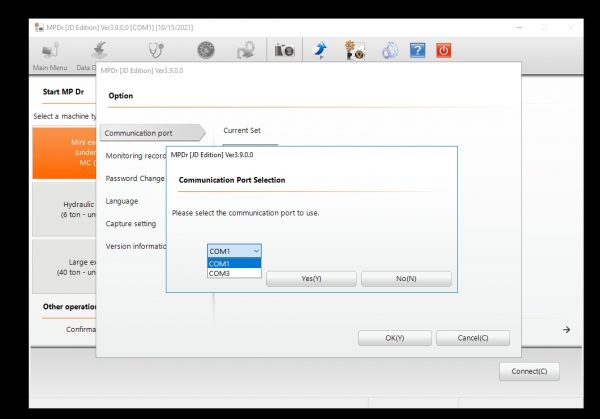Click the Connect(C) button
Image resolution: width=600 pixels, height=419 pixels.
tap(529, 371)
